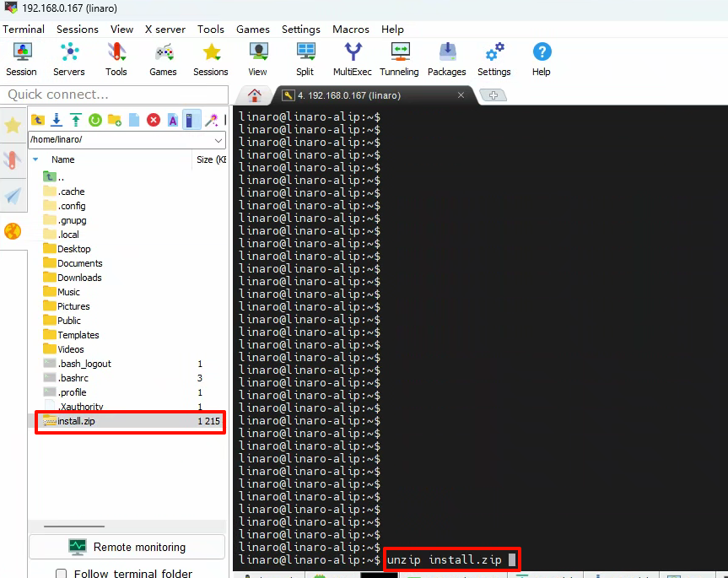
Task: Select the Desktop folder
Action: [67, 249]
